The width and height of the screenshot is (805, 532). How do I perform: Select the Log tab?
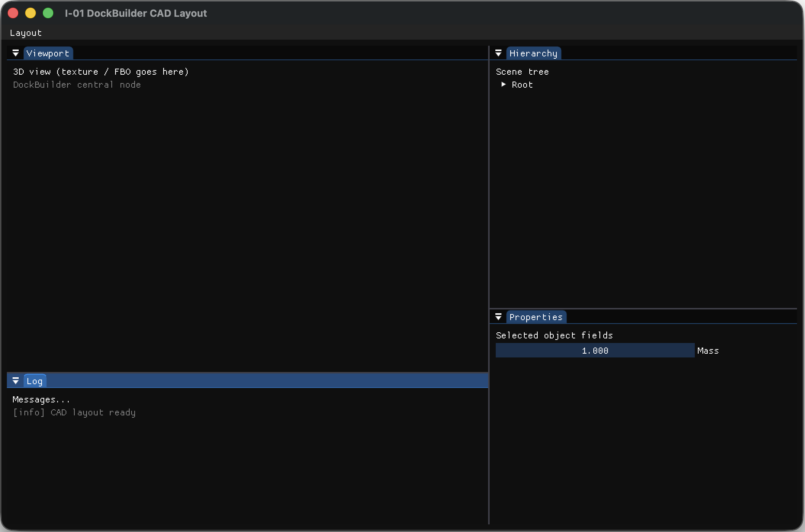pos(35,381)
